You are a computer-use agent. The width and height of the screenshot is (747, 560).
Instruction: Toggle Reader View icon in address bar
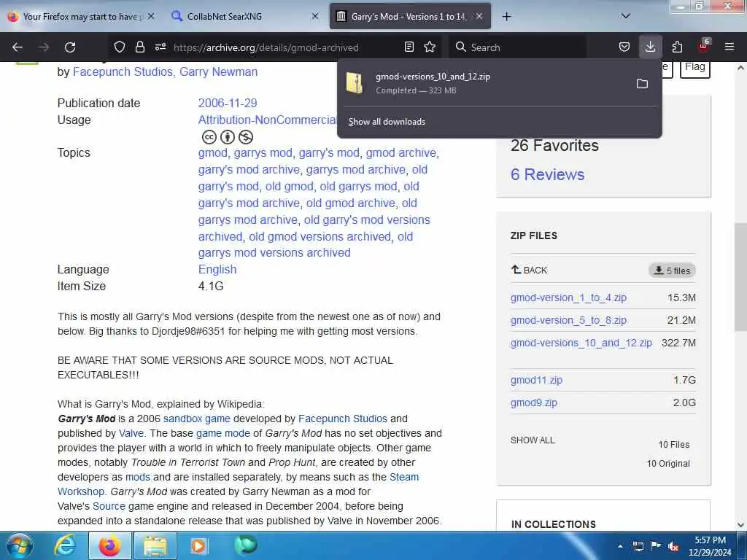(409, 47)
